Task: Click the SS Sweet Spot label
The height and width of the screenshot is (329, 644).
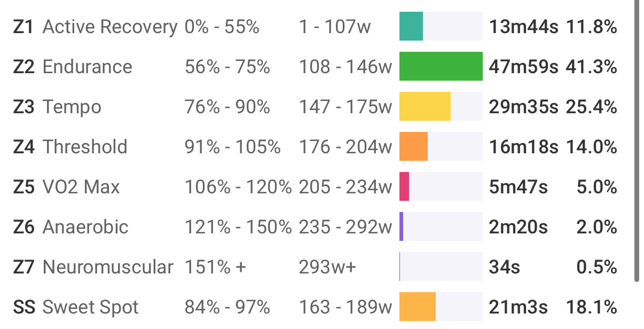Action: [76, 307]
